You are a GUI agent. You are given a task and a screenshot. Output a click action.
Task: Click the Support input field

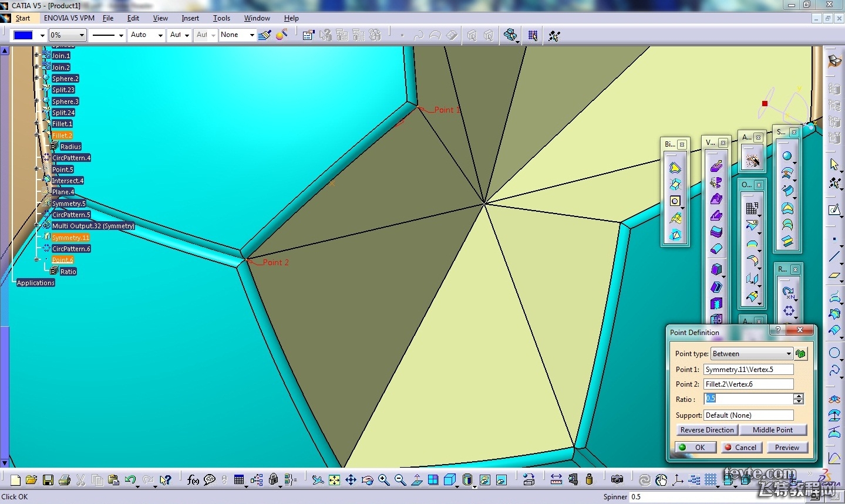[749, 415]
